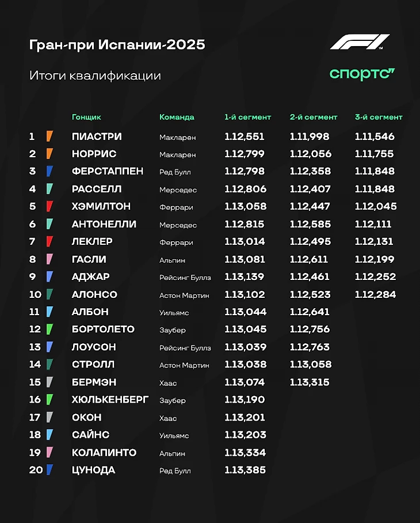Click the title Гран-при Испании-2025

tap(117, 45)
